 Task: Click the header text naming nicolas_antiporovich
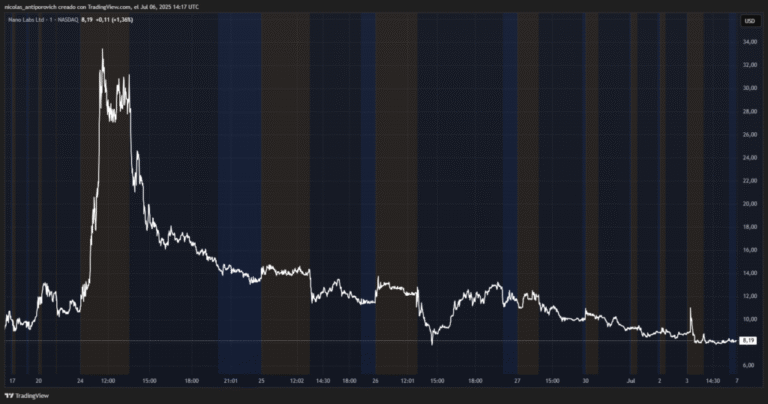click(101, 7)
